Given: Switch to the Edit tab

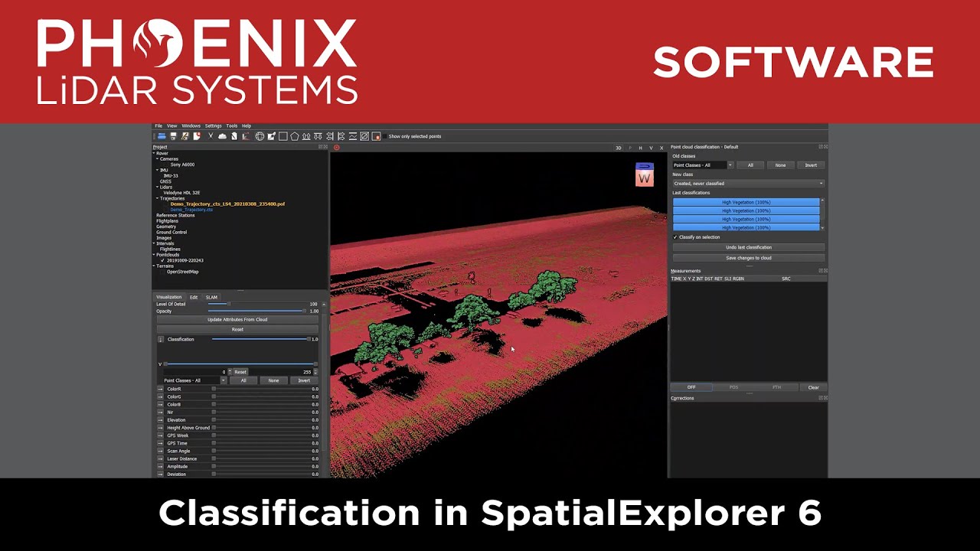Looking at the screenshot, I should 194,297.
